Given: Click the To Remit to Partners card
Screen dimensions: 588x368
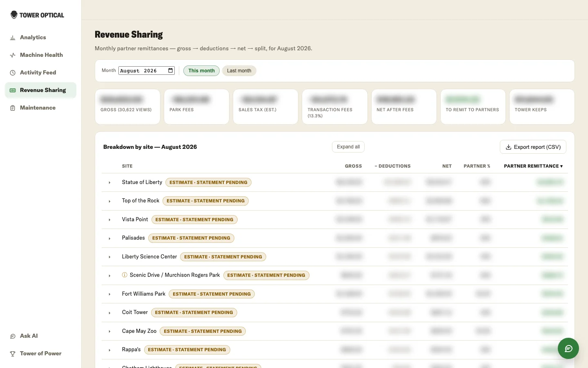Looking at the screenshot, I should [473, 107].
